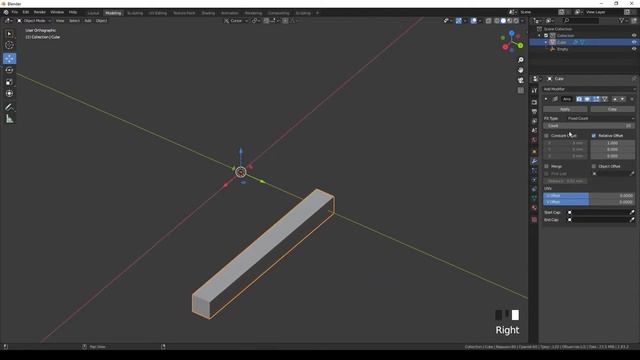Open the Window menu
The image size is (640, 360).
(x=57, y=12)
